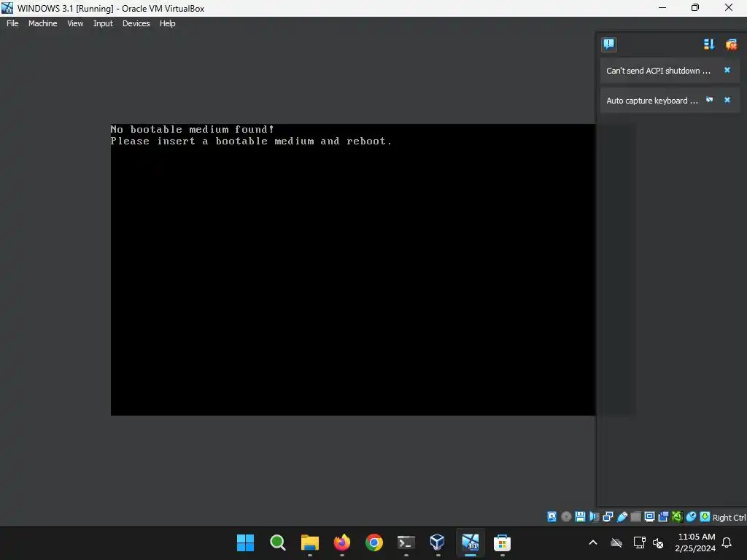747x560 pixels.
Task: Click the VirtualBox window title icon
Action: [x=7, y=8]
